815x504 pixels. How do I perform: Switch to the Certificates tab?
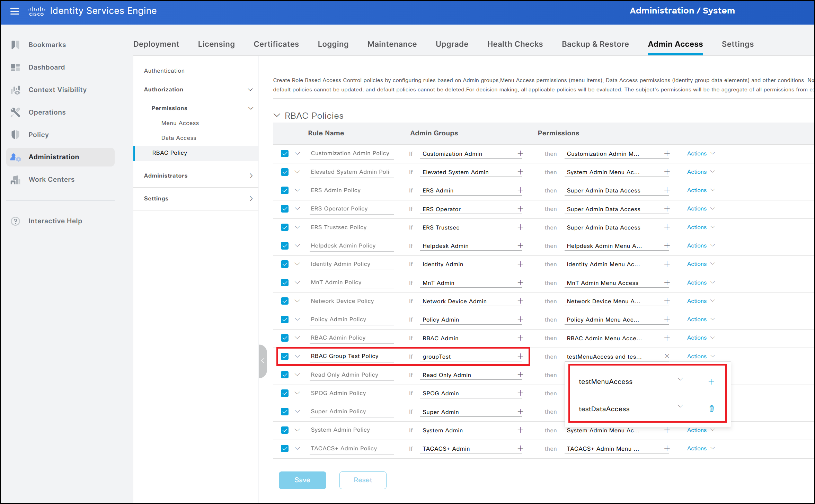pyautogui.click(x=276, y=44)
